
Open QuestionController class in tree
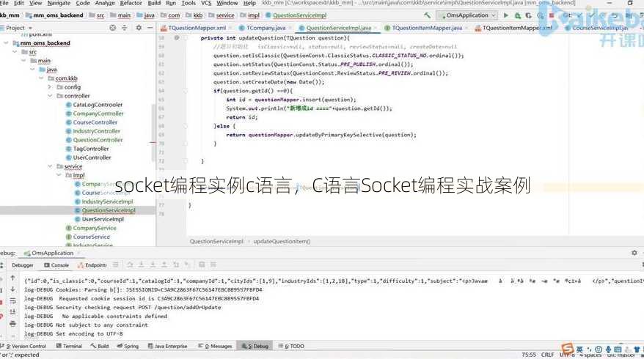pos(98,140)
